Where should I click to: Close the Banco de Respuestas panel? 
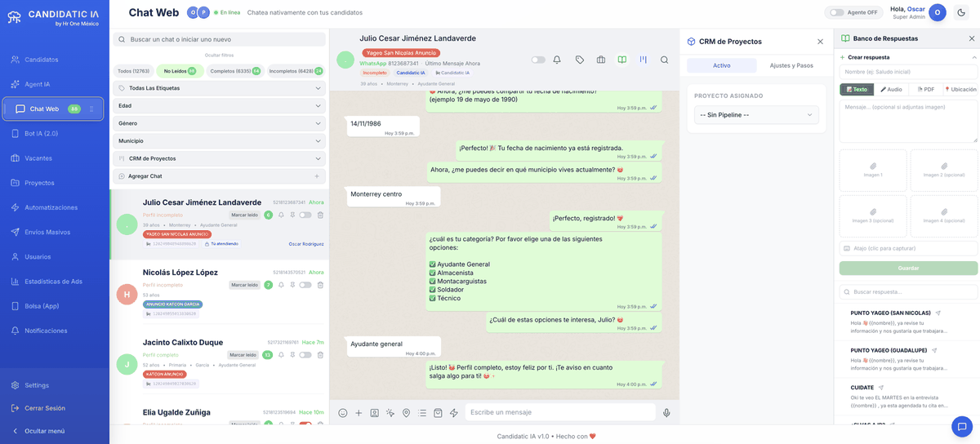(x=972, y=38)
